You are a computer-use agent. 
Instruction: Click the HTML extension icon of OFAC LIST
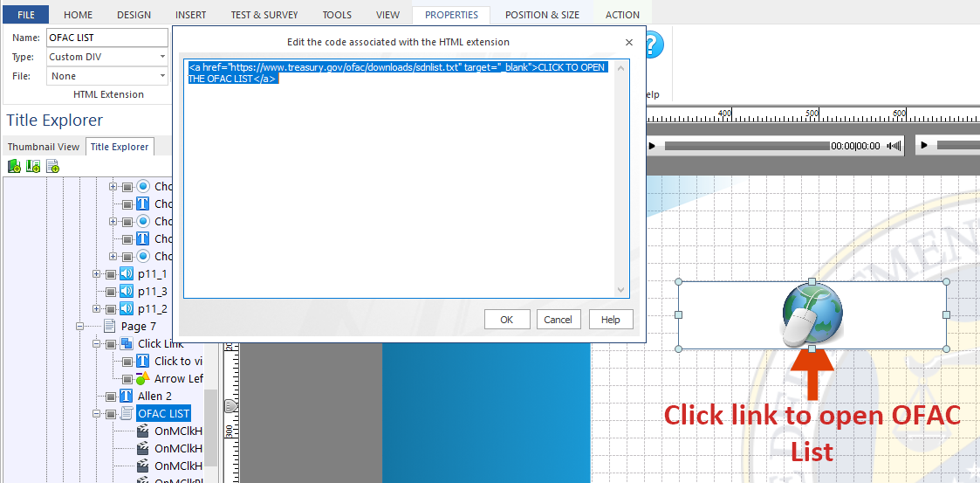point(127,413)
